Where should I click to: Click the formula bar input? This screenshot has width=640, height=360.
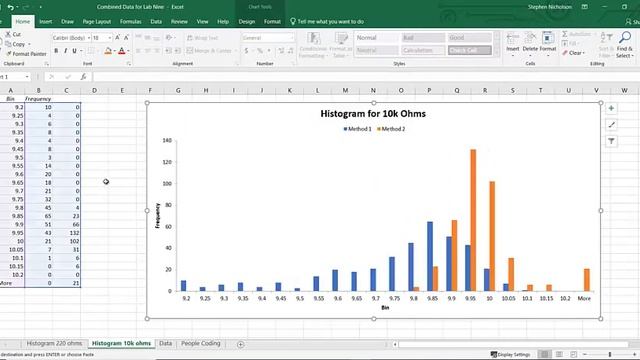(x=366, y=77)
